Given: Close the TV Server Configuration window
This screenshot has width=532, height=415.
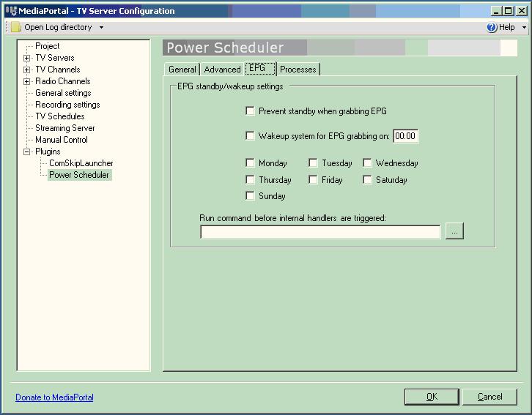Looking at the screenshot, I should 521,11.
